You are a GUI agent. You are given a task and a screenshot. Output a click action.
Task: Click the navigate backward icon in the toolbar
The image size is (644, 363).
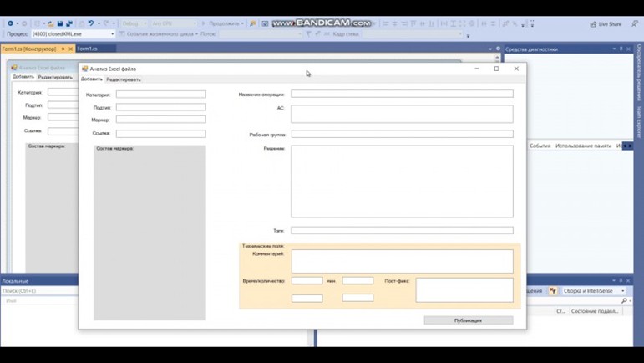coord(10,23)
